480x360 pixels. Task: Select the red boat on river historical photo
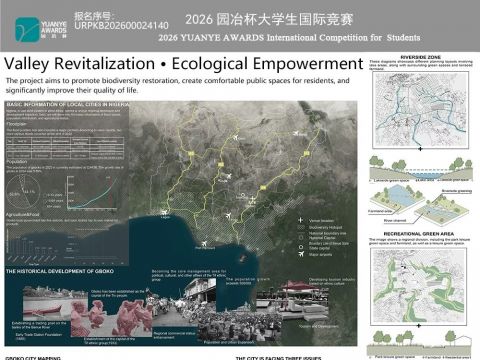[47, 304]
